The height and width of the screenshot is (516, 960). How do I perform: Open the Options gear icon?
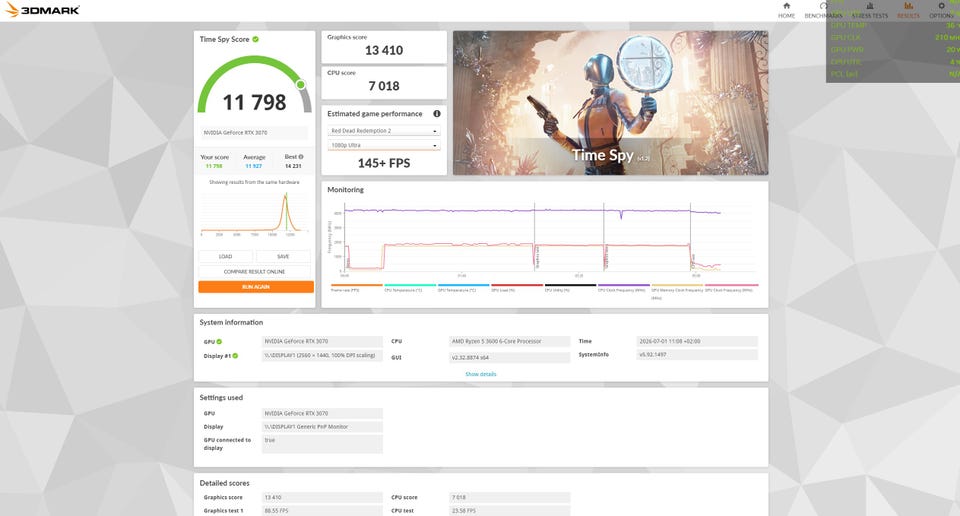click(x=942, y=6)
